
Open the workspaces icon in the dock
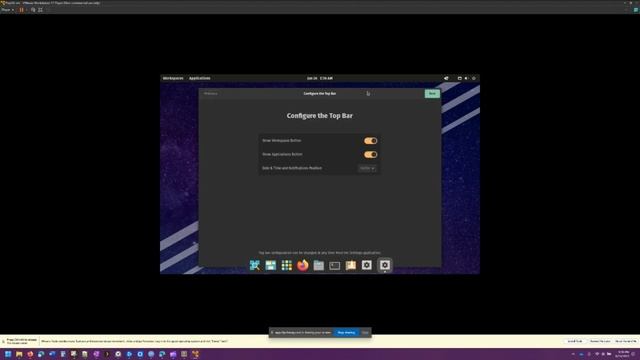coord(271,265)
